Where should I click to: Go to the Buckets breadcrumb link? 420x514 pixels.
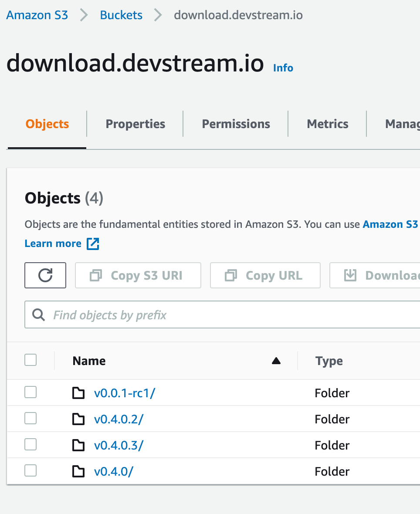(x=121, y=15)
